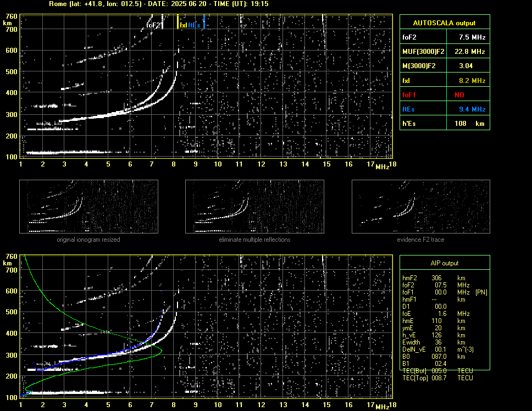The height and width of the screenshot is (411, 532).
Task: Click the 108 km h'Es value
Action: 469,124
